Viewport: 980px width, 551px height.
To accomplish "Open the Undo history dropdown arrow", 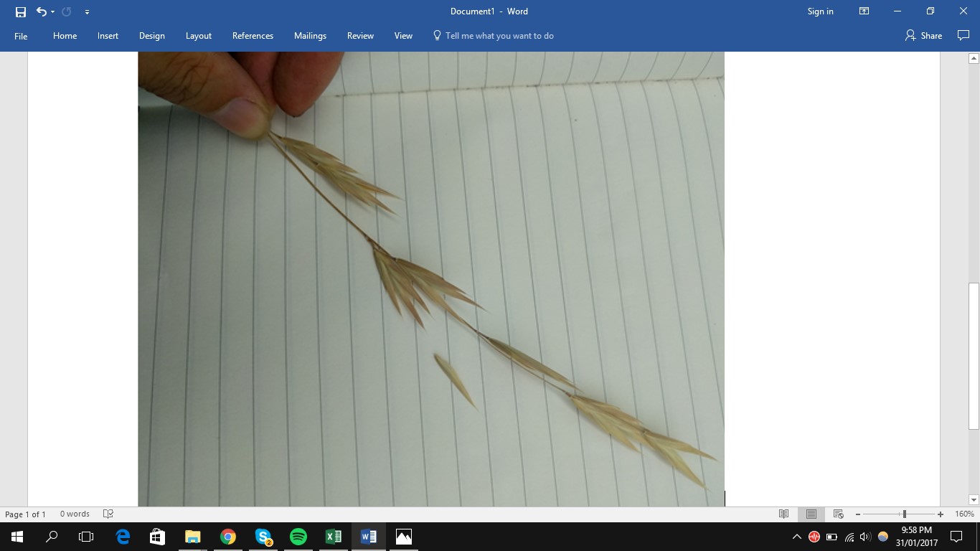I will coord(53,12).
